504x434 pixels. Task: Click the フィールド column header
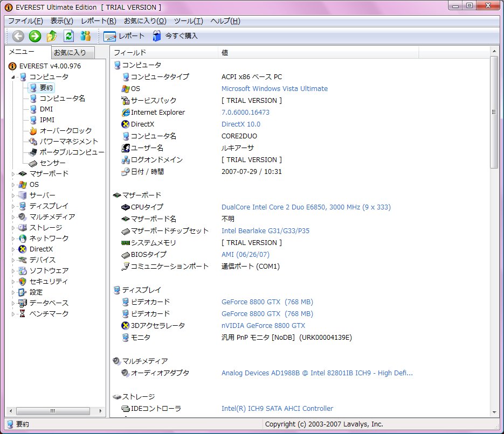click(x=165, y=53)
